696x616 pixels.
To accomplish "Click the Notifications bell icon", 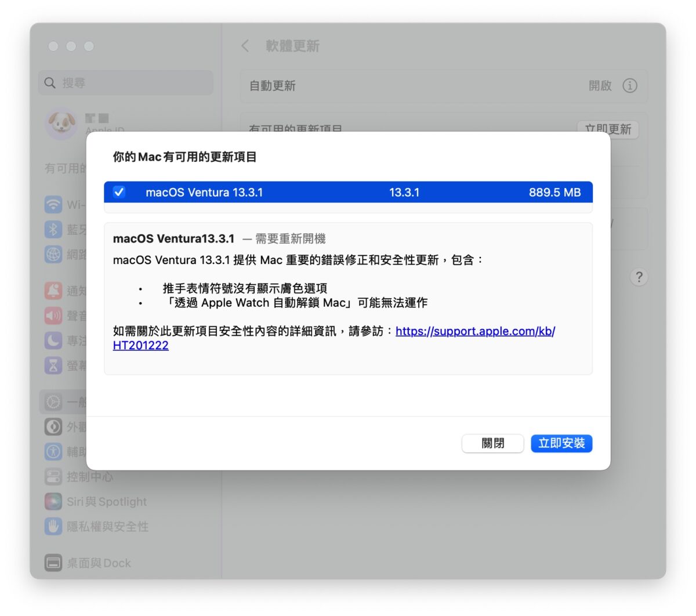I will tap(53, 290).
